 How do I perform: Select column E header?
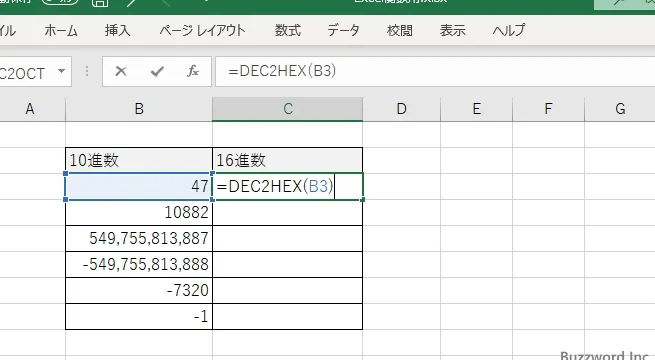[x=476, y=109]
